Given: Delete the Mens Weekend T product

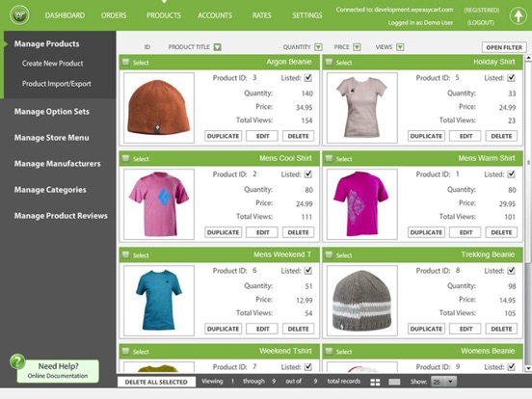Looking at the screenshot, I should [x=298, y=329].
